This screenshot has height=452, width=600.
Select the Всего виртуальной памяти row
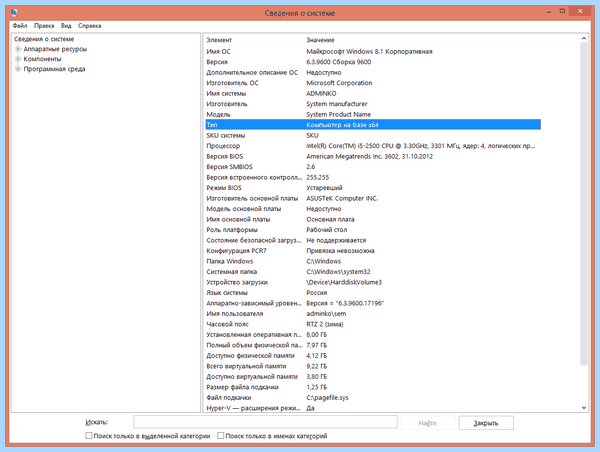(373, 366)
